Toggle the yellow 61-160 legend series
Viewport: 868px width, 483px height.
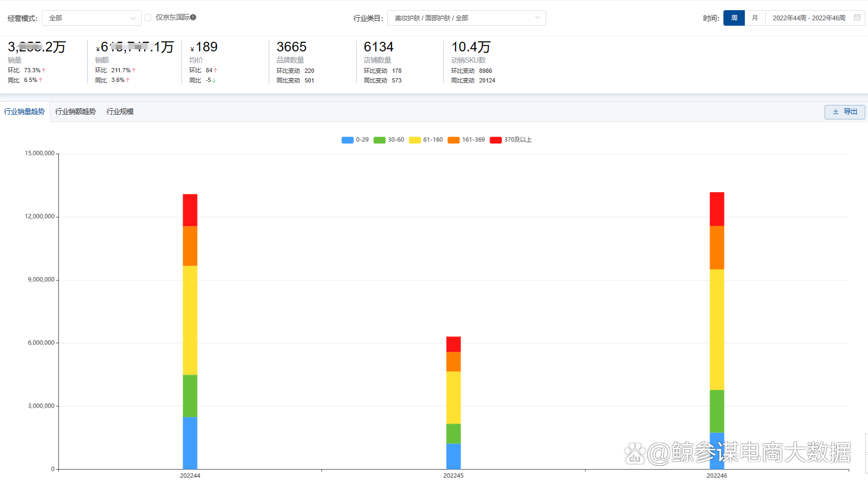[426, 140]
